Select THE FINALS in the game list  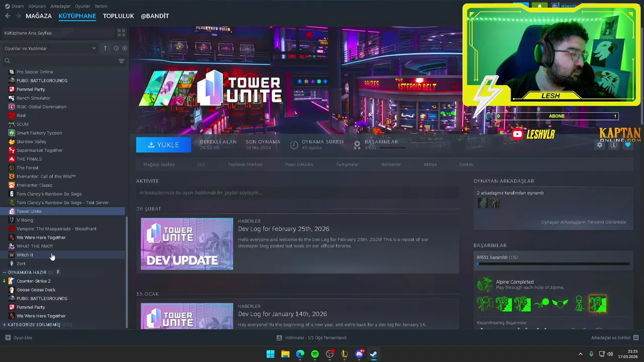coord(62,159)
